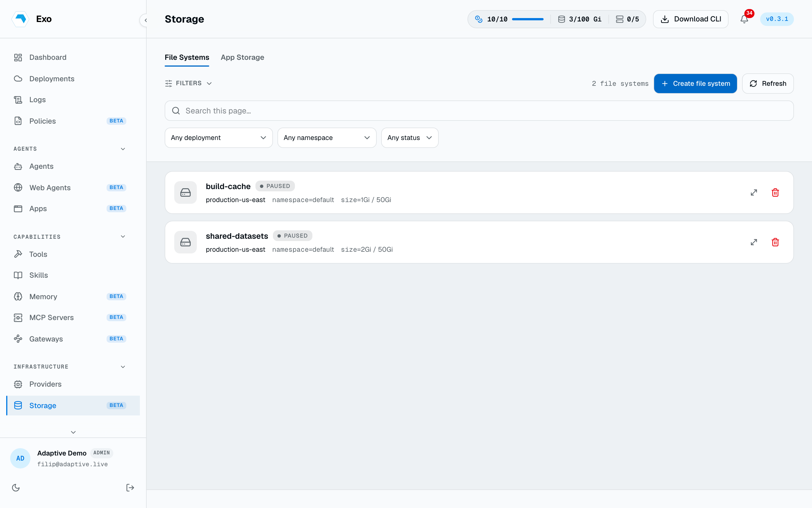812x508 pixels.
Task: Click size=2Gi / 50Gi text
Action: click(x=367, y=250)
